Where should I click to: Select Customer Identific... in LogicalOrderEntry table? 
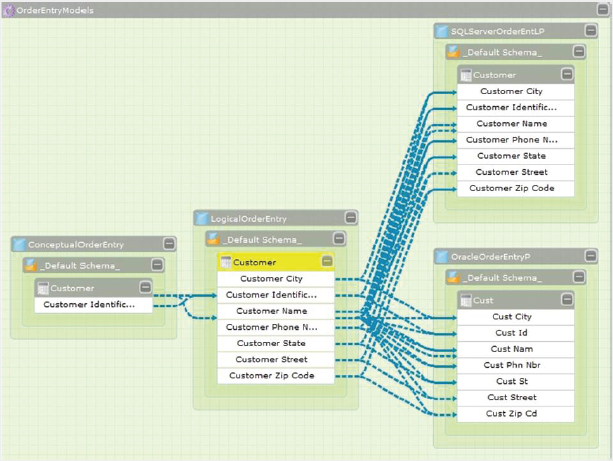(276, 295)
